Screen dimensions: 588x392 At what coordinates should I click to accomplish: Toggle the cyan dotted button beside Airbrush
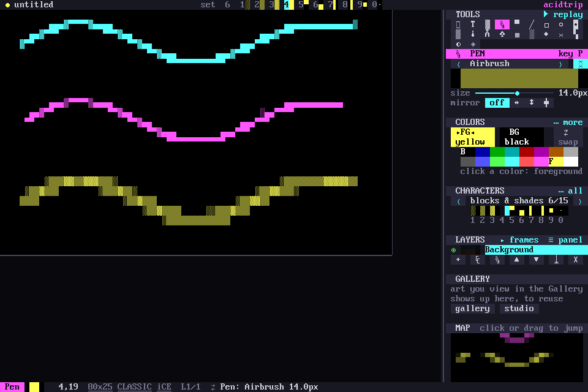point(581,64)
